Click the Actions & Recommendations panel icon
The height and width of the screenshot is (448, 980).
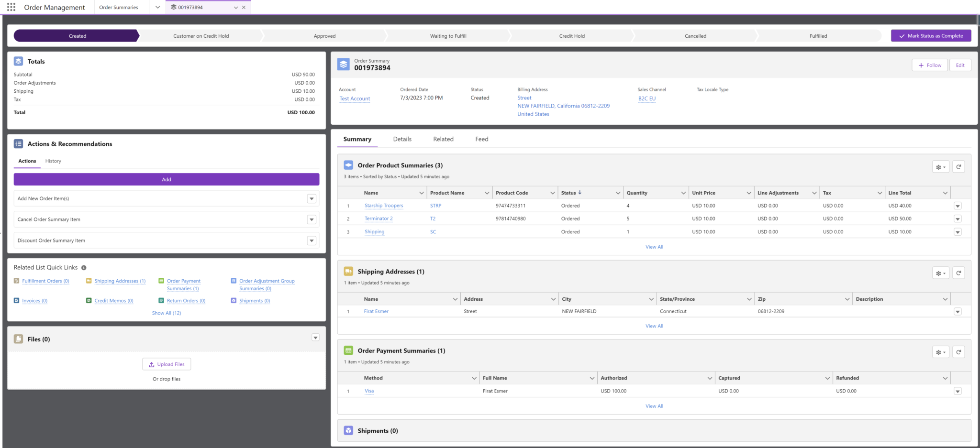(x=18, y=143)
